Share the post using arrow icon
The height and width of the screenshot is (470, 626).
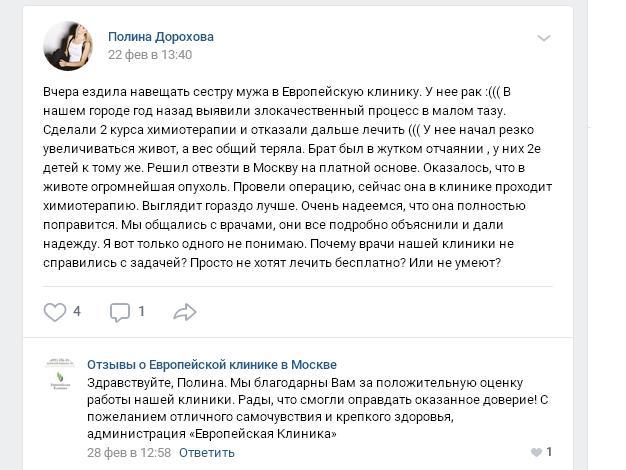click(185, 312)
